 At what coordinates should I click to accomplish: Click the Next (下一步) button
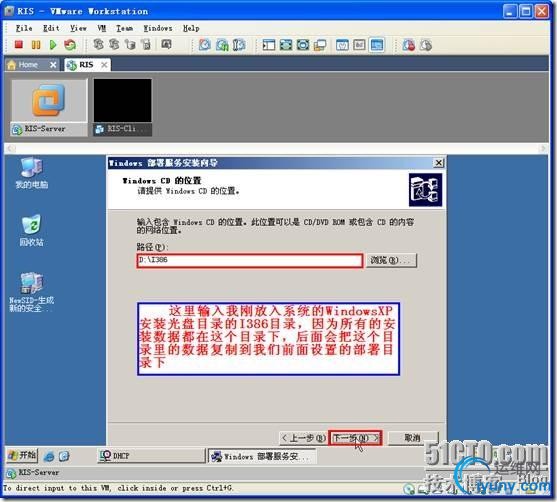[x=355, y=438]
